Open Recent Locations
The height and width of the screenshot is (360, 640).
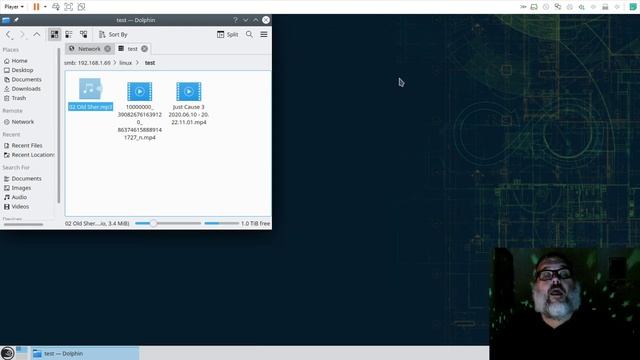[29, 155]
